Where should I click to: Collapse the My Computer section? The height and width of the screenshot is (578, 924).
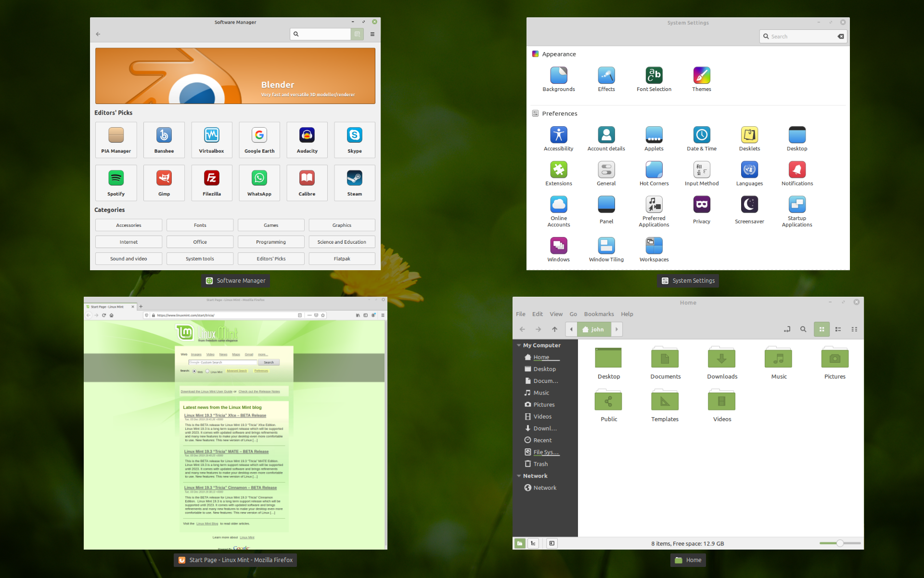(519, 345)
